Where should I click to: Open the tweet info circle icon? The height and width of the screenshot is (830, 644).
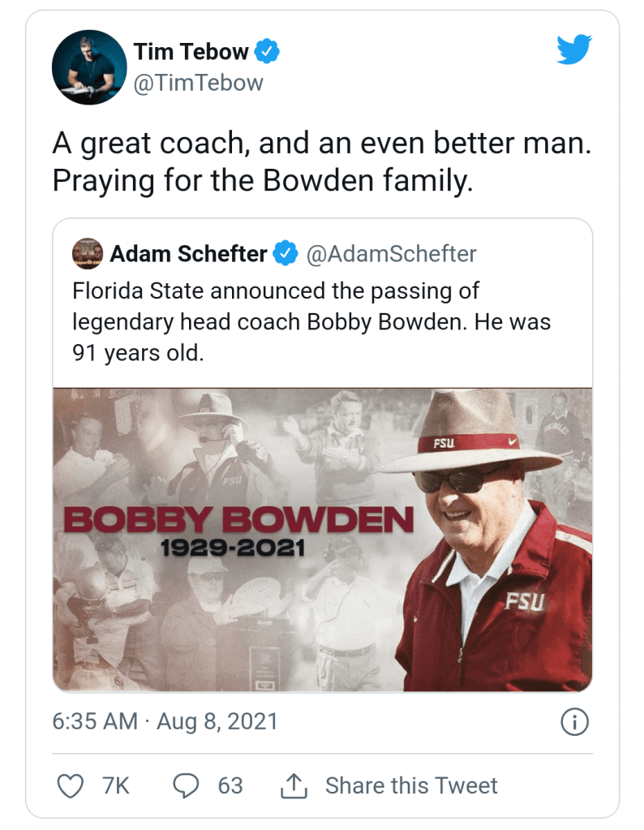pyautogui.click(x=574, y=722)
